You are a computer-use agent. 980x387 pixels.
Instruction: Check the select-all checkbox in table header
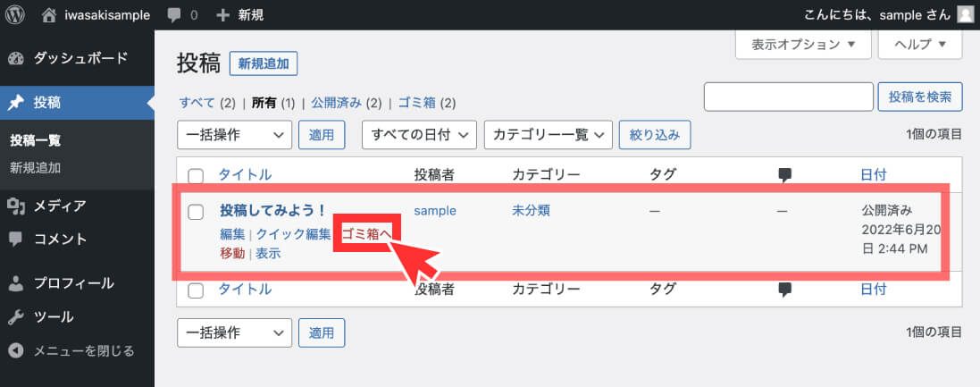click(x=197, y=176)
